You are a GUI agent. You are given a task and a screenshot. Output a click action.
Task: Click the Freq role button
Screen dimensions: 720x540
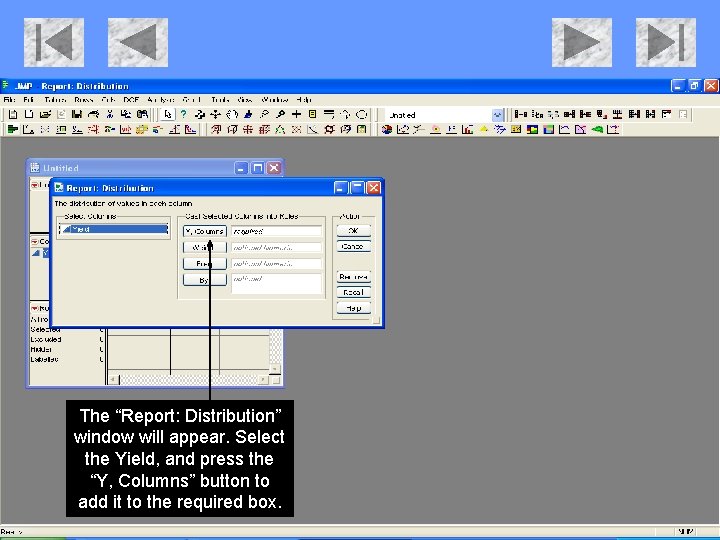pos(205,264)
